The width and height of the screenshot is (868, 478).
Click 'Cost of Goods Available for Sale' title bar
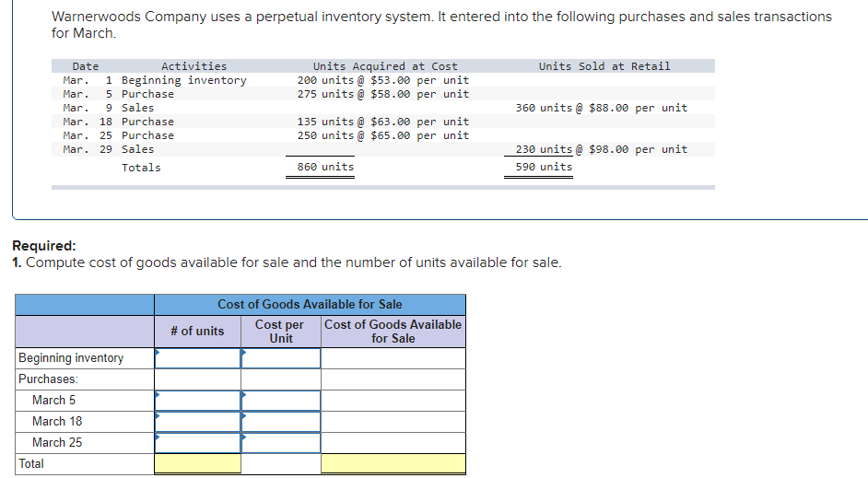point(310,304)
